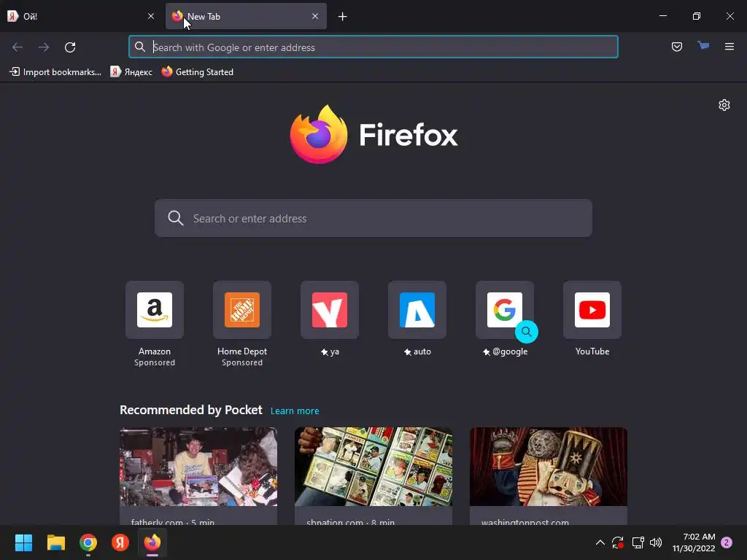Switch to the Ой! tab

coord(82,16)
